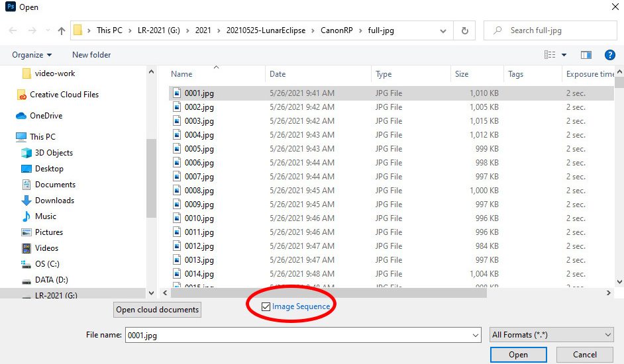Select file 0005.jpg
The image size is (624, 364).
(x=391, y=149)
